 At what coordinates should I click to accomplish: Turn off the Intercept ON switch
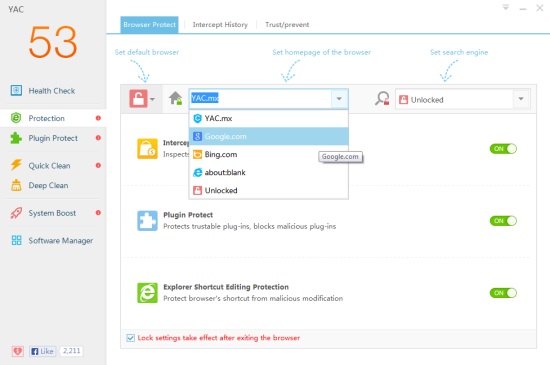point(503,149)
